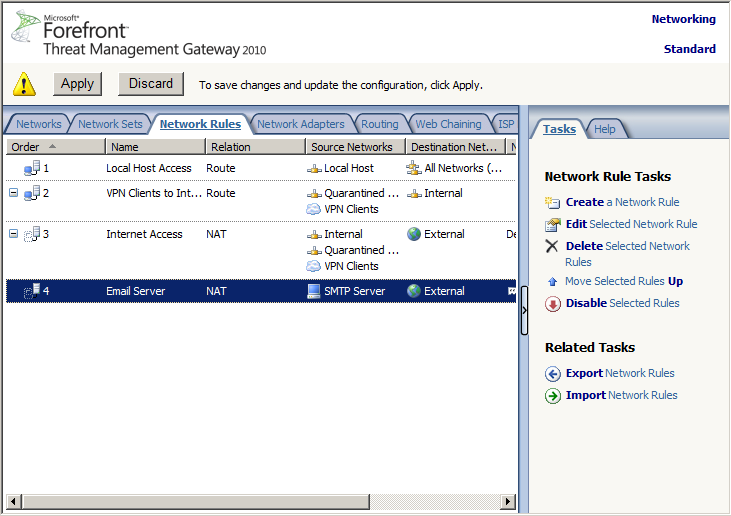Click the Forefront logo icon
This screenshot has height=516, width=731.
tap(26, 26)
